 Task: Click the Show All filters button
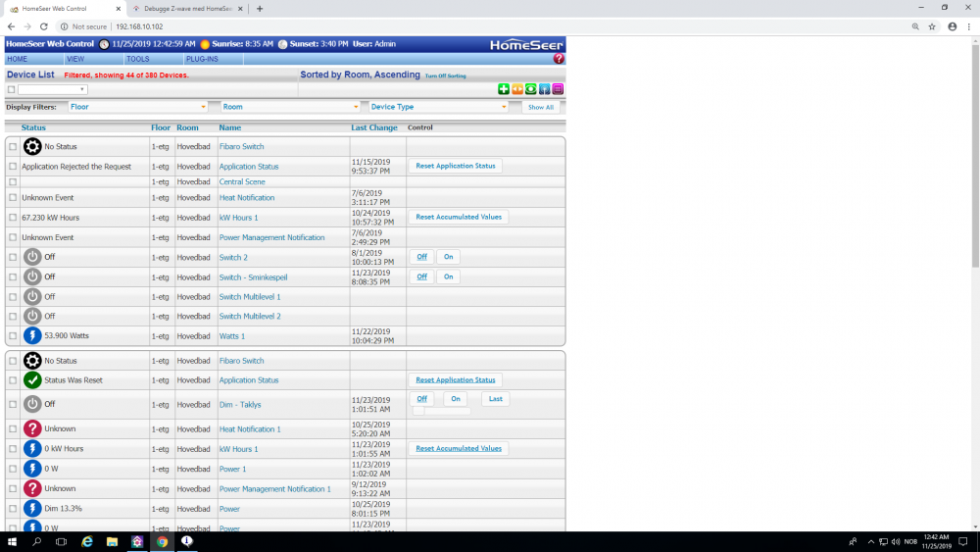[x=541, y=108]
